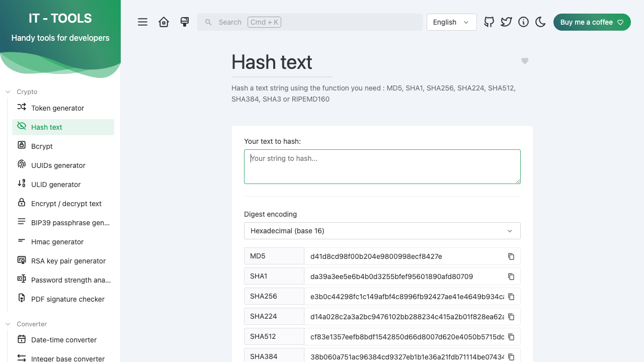This screenshot has height=362, width=644.
Task: Focus the Search bar field
Action: 310,22
